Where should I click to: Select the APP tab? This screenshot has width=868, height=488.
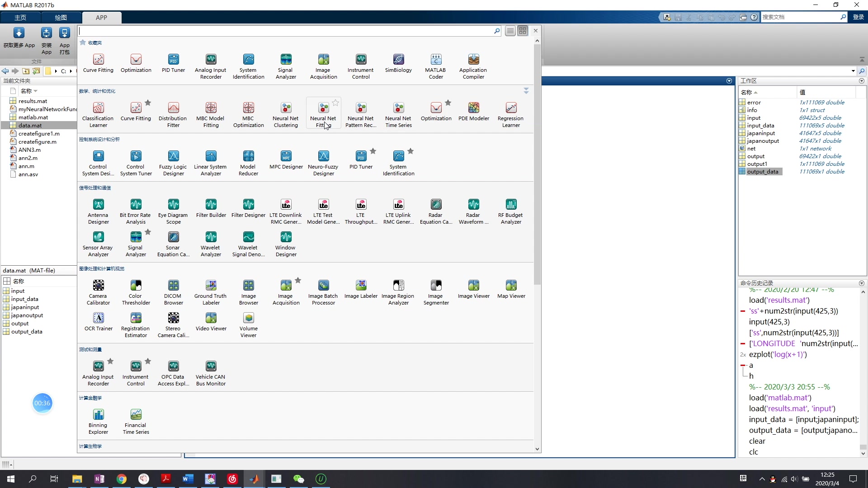click(x=101, y=17)
